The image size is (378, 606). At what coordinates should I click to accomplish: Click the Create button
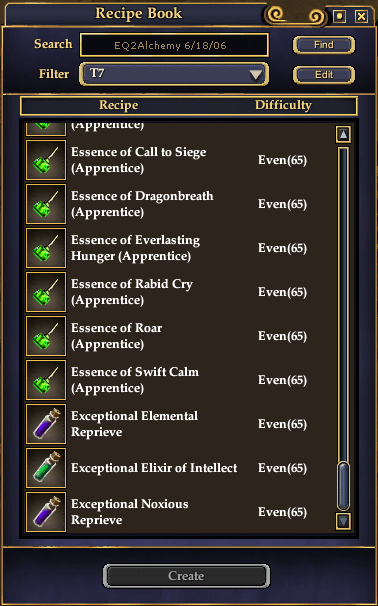(186, 576)
